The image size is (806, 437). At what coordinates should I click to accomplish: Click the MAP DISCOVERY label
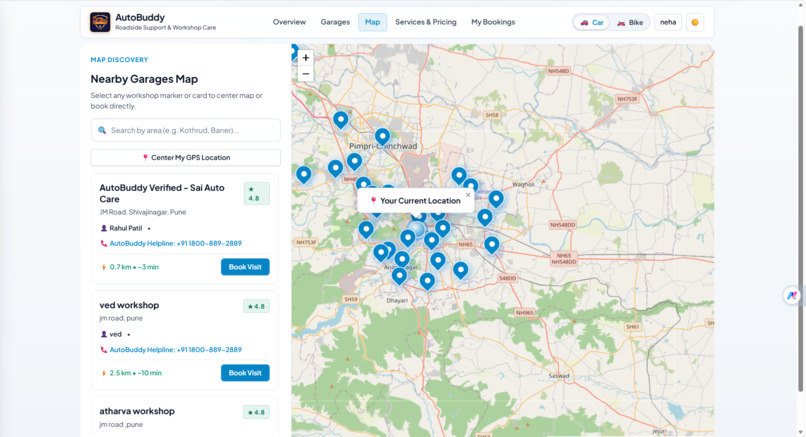pyautogui.click(x=119, y=60)
